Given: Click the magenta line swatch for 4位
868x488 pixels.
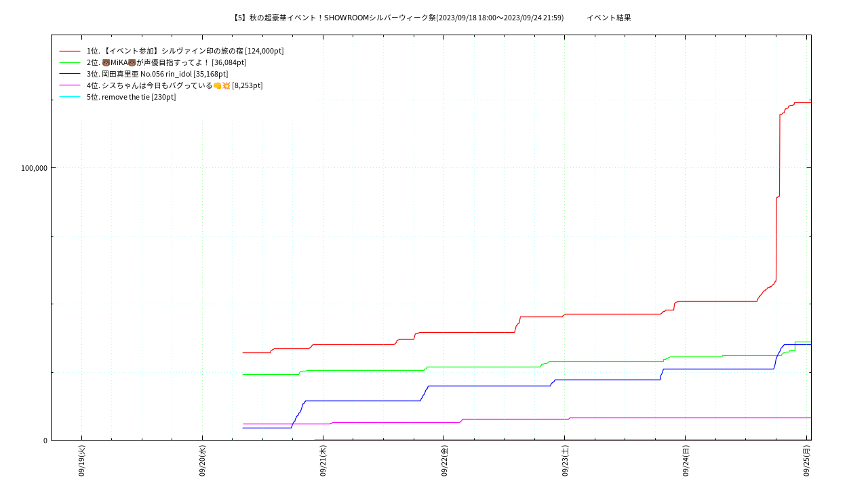Looking at the screenshot, I should [x=70, y=85].
